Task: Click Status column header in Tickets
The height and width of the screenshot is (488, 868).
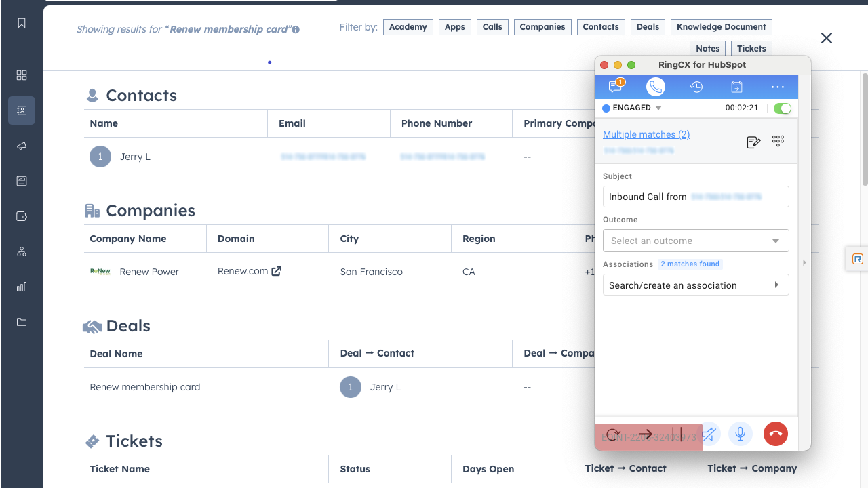Action: (355, 469)
